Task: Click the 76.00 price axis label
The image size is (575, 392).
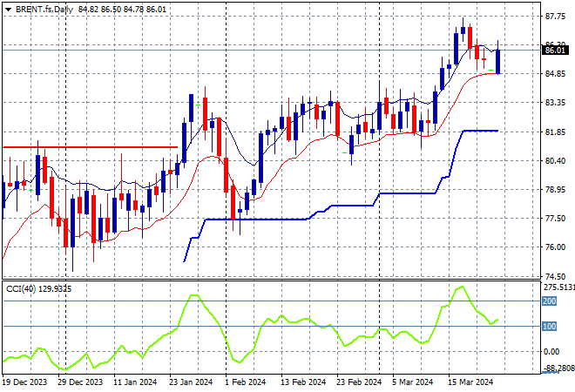Action: [x=555, y=247]
